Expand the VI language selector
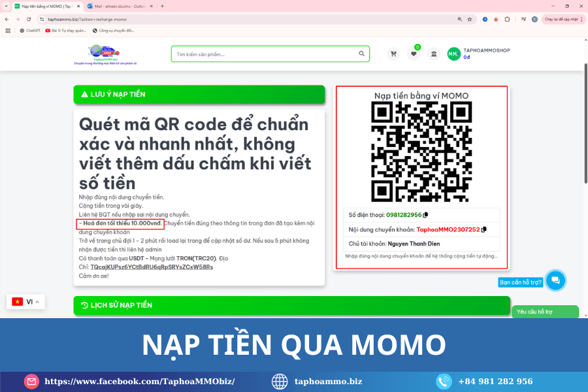 click(26, 302)
